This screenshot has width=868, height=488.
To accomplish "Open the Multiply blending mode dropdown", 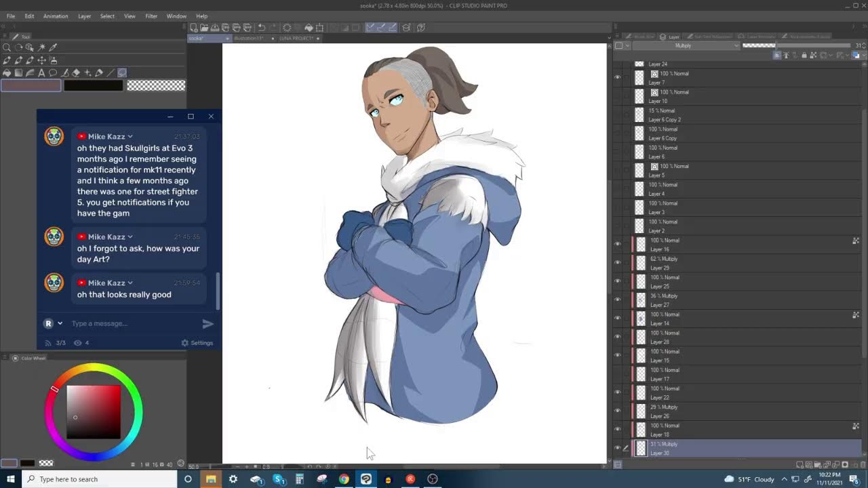I will tap(686, 45).
